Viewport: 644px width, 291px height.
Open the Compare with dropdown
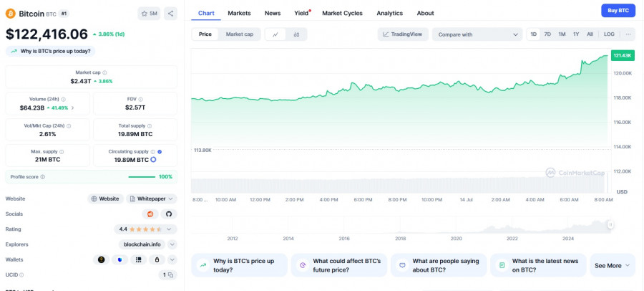tap(477, 34)
